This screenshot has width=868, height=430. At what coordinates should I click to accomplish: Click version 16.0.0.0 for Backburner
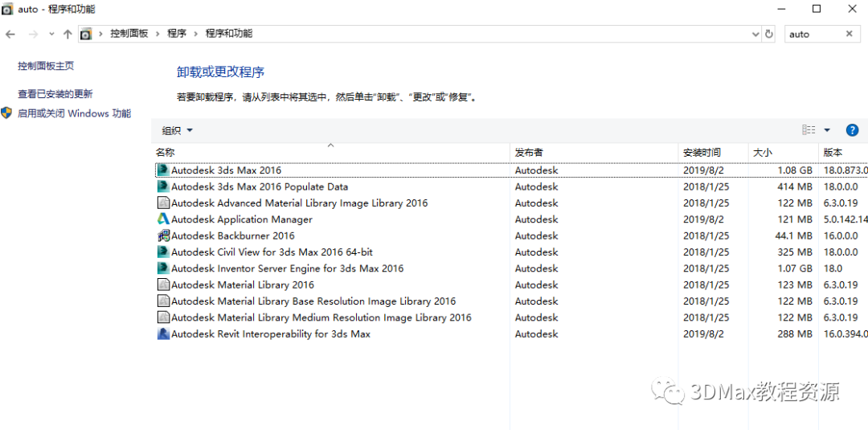pyautogui.click(x=841, y=235)
